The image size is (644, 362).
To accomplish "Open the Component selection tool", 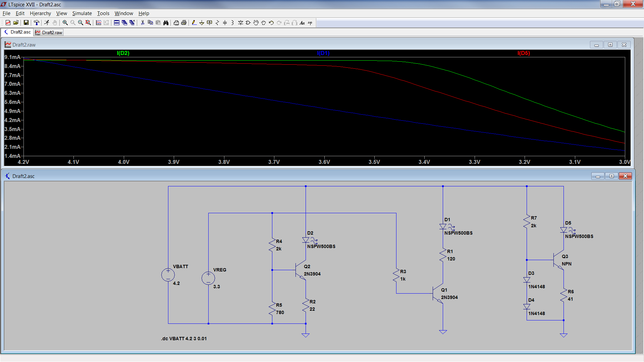I will [x=248, y=23].
